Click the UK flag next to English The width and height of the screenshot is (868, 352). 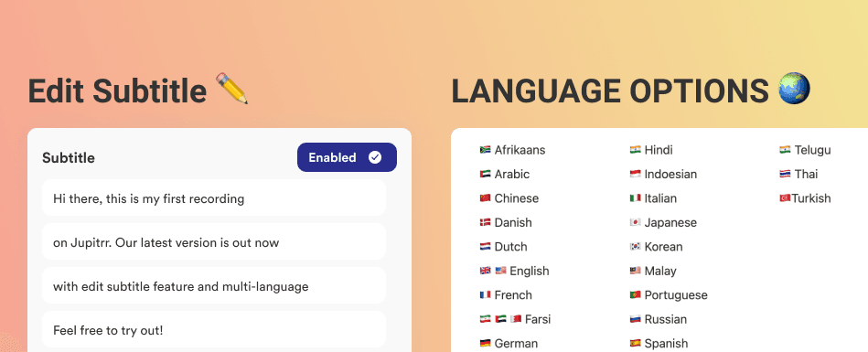pyautogui.click(x=485, y=271)
